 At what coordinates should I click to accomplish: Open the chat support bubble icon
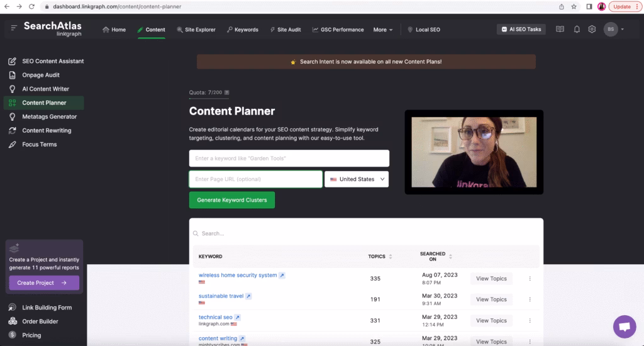(x=624, y=326)
